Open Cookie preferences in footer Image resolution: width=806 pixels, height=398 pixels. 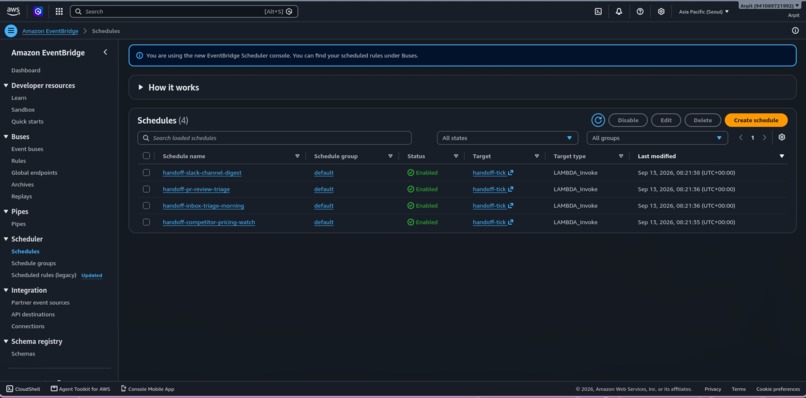(778, 389)
